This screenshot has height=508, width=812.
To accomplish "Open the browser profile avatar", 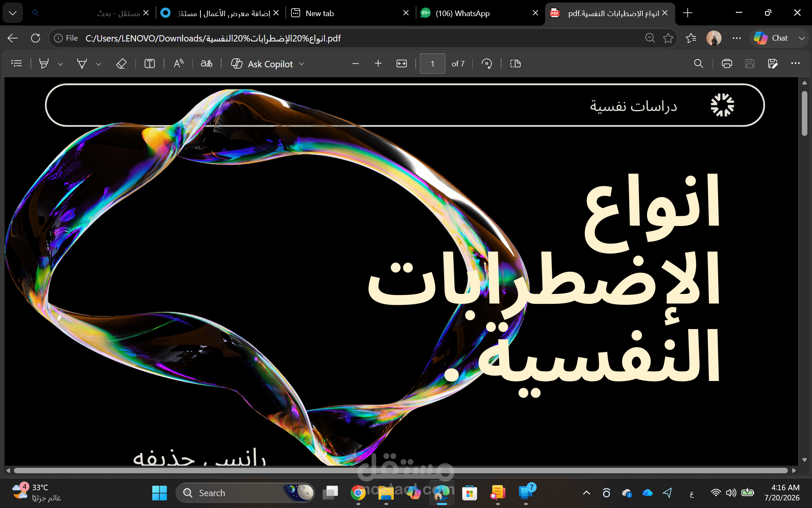I will [x=714, y=38].
